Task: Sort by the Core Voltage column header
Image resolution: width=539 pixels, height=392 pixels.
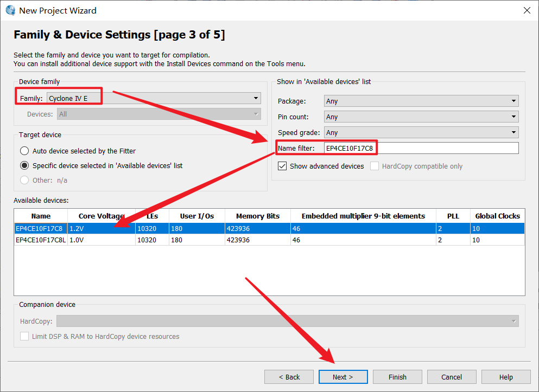Action: click(102, 216)
